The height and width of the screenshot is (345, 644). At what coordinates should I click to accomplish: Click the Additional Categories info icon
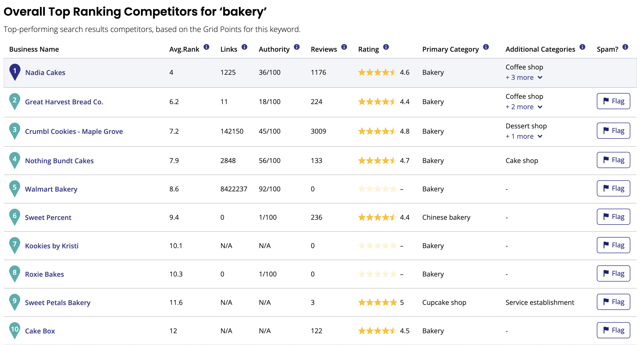pos(582,47)
